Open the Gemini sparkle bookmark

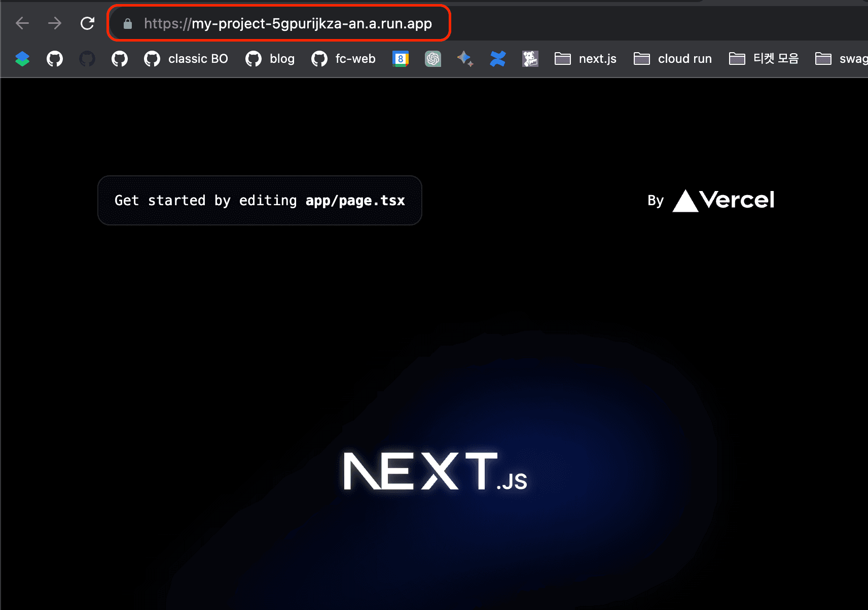(465, 59)
